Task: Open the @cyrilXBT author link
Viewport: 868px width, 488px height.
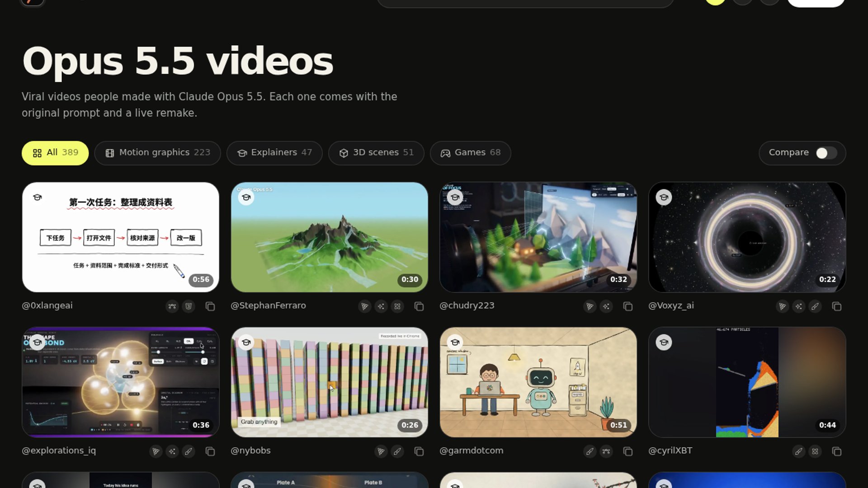Action: point(670,450)
